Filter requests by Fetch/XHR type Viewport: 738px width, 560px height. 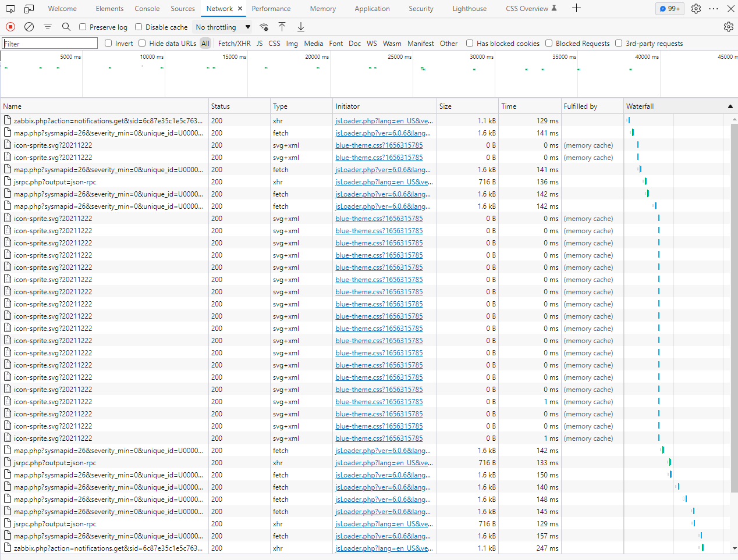point(234,43)
